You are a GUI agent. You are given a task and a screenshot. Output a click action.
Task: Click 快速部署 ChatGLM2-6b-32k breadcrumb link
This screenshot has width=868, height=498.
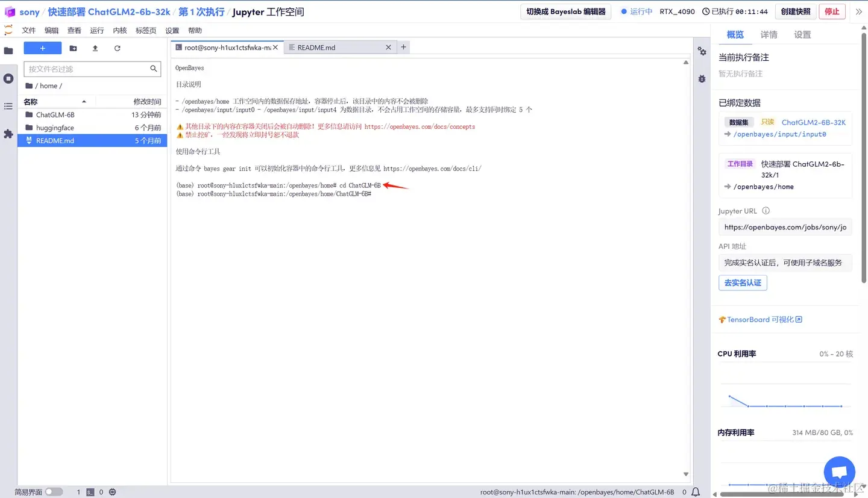109,12
